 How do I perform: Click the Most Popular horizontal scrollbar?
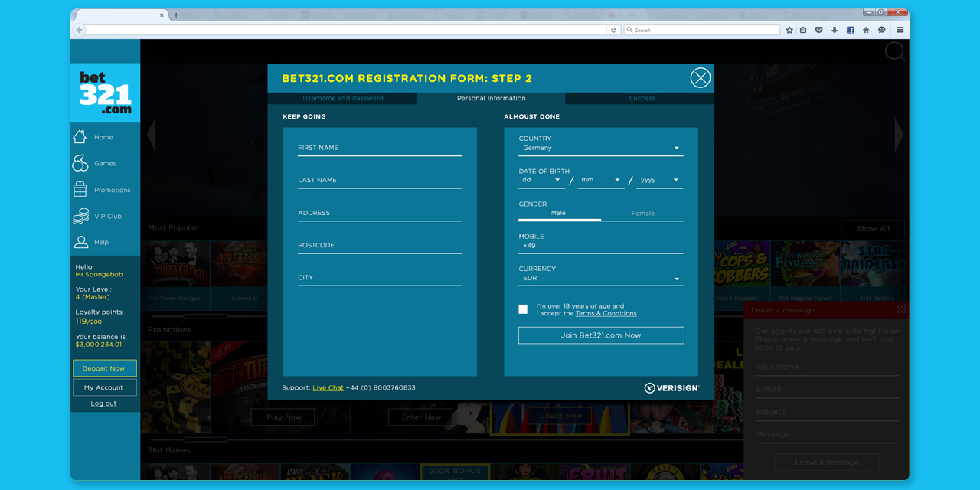(205, 316)
